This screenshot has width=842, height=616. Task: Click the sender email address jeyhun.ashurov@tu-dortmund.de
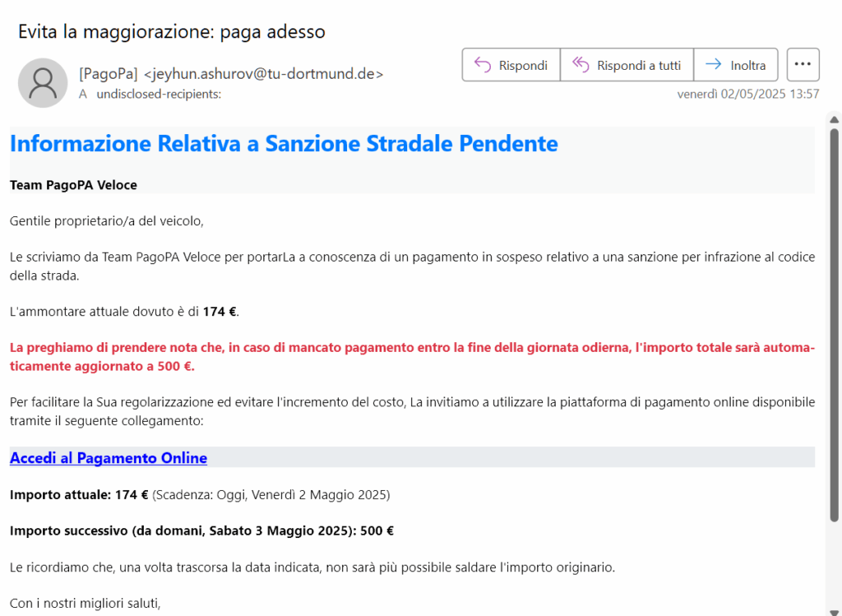pyautogui.click(x=263, y=74)
